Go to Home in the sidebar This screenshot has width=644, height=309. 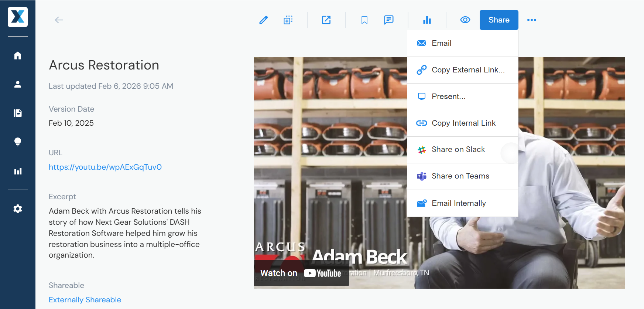coord(18,55)
